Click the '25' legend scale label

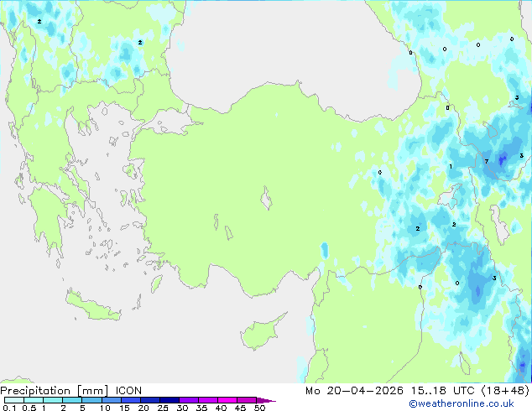click(x=163, y=408)
